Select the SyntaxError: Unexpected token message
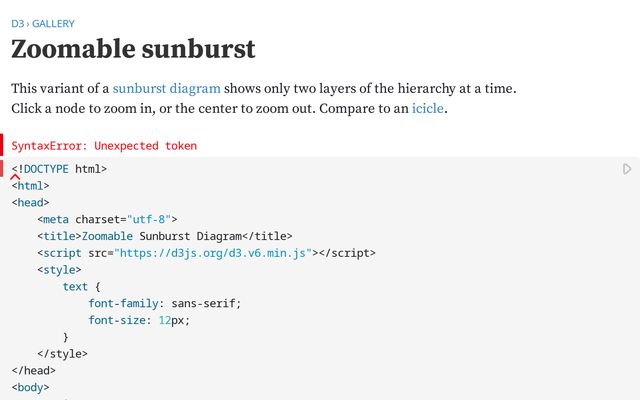This screenshot has width=640, height=400. 104,146
